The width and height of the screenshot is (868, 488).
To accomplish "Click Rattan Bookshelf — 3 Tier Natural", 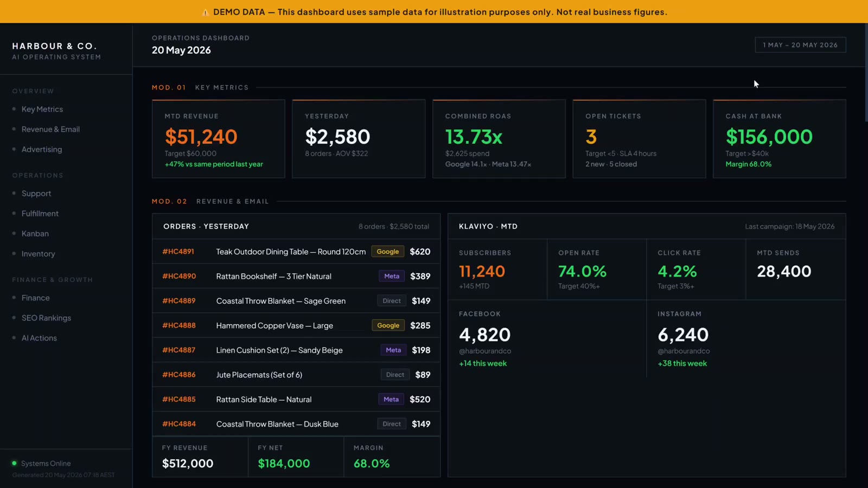I will 273,277.
